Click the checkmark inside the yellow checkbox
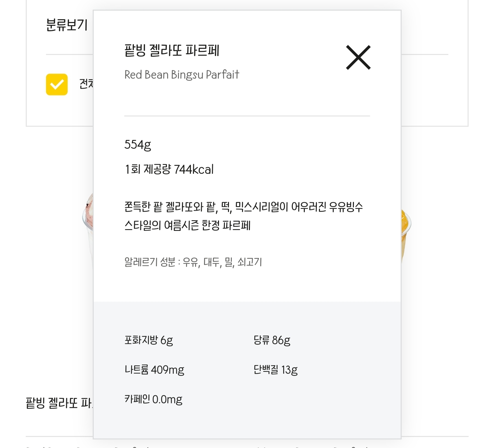494x448 pixels. click(x=57, y=84)
